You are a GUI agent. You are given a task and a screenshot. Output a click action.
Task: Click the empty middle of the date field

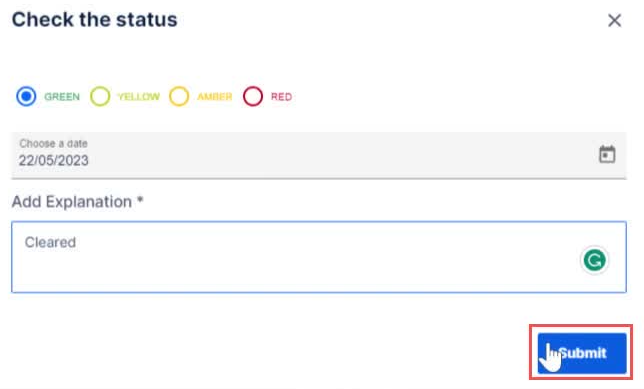click(319, 155)
